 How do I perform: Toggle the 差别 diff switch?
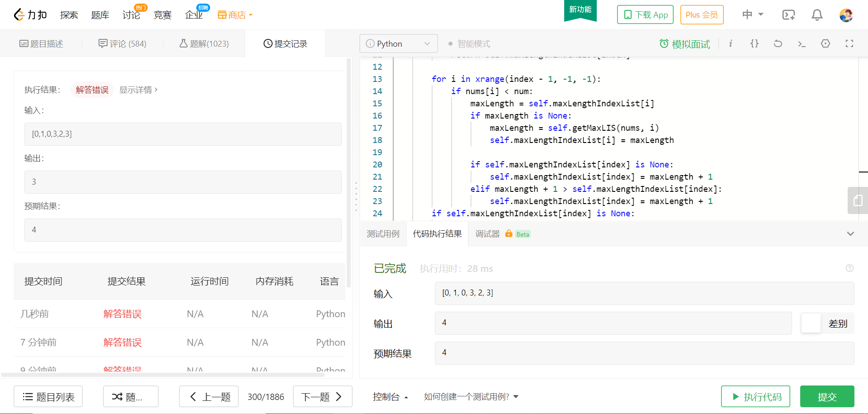[x=811, y=324]
